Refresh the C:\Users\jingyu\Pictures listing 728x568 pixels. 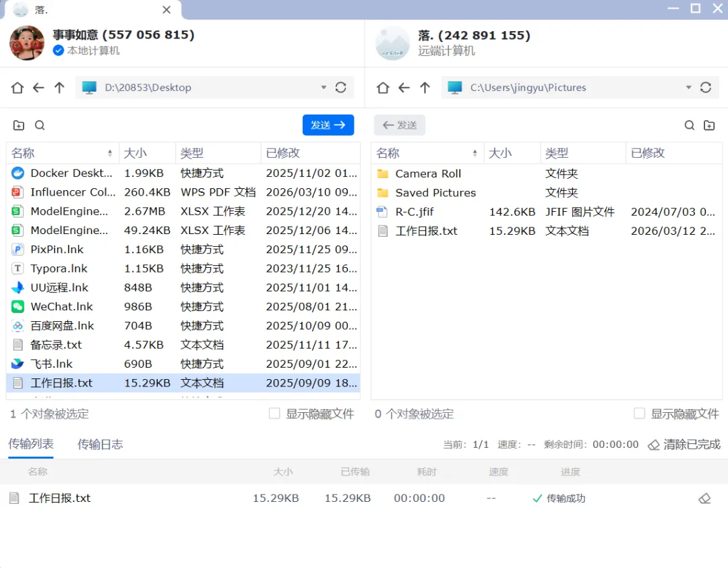706,88
